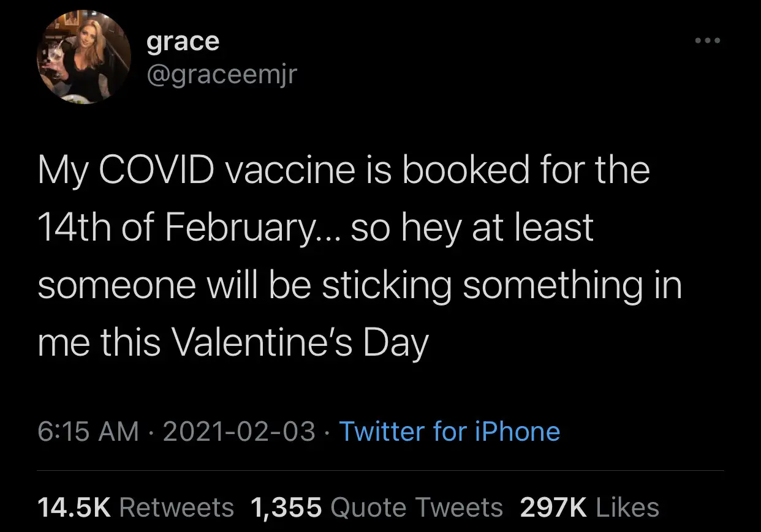View the 14.5K Retweets list
The height and width of the screenshot is (532, 761).
click(x=135, y=508)
